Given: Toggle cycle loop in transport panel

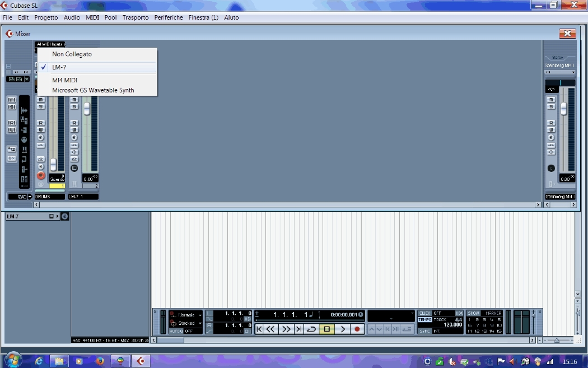Looking at the screenshot, I should [x=311, y=329].
